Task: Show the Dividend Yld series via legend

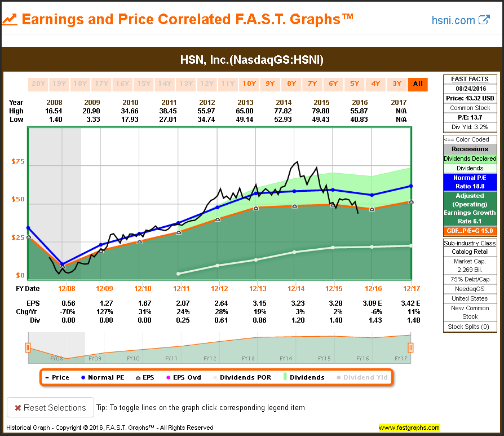Action: pyautogui.click(x=361, y=377)
